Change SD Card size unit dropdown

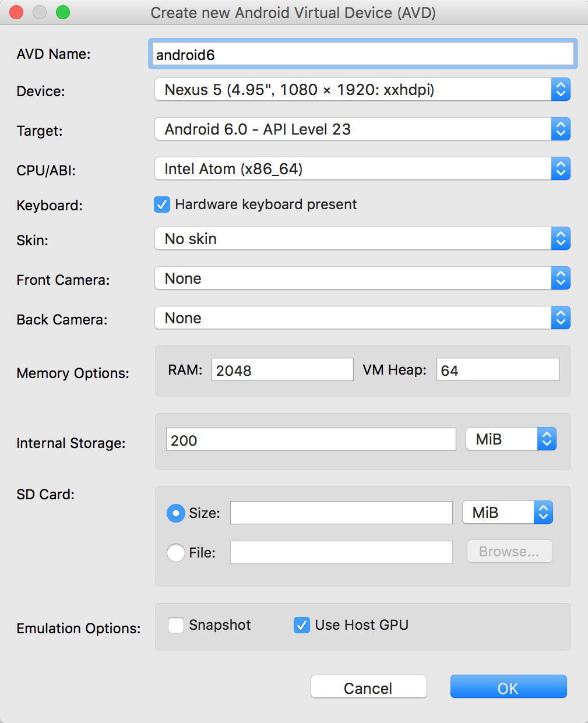(508, 513)
